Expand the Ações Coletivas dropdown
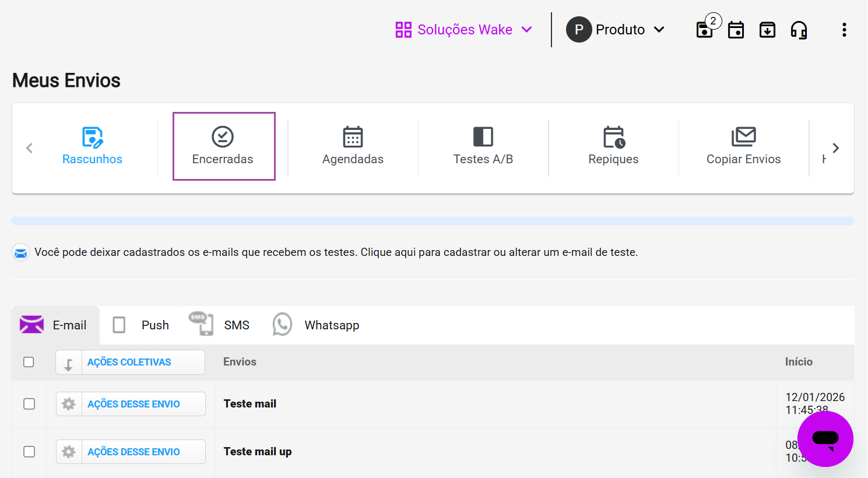This screenshot has width=868, height=478. [130, 362]
